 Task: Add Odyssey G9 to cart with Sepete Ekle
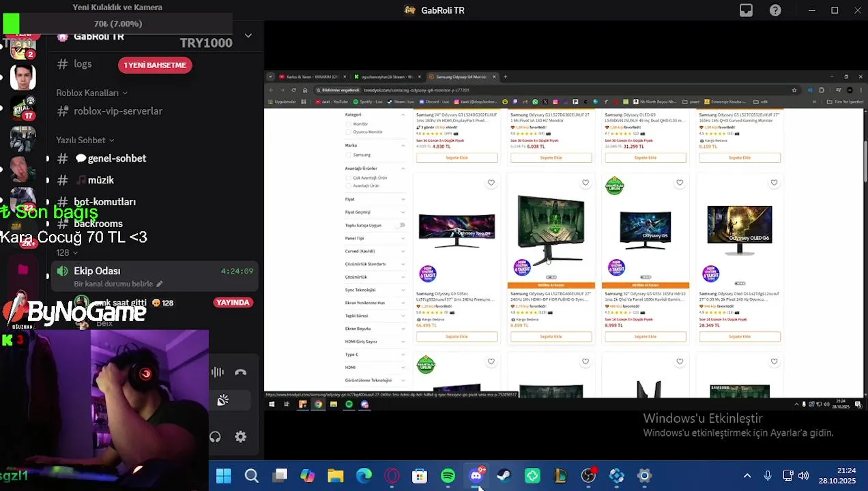coord(457,336)
